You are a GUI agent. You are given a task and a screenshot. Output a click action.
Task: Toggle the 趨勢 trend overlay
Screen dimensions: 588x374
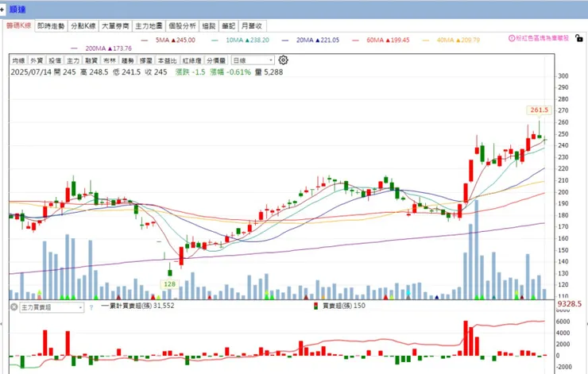(x=127, y=60)
